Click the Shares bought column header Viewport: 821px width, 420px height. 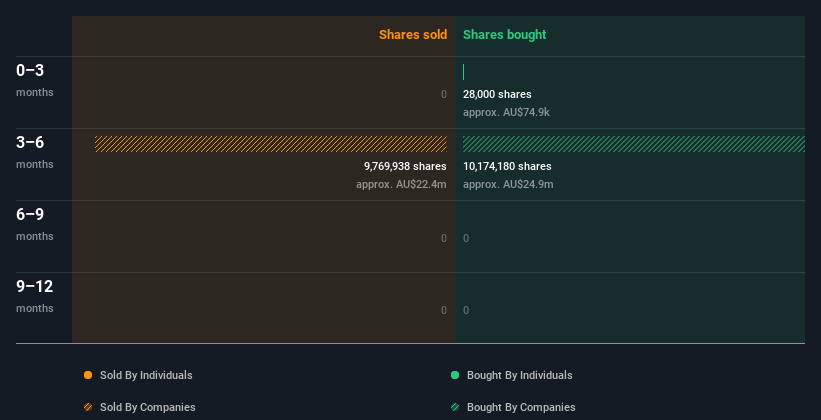pyautogui.click(x=505, y=35)
